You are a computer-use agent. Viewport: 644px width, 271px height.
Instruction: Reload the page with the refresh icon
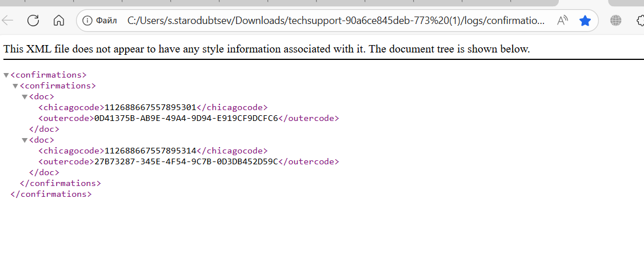coord(33,20)
